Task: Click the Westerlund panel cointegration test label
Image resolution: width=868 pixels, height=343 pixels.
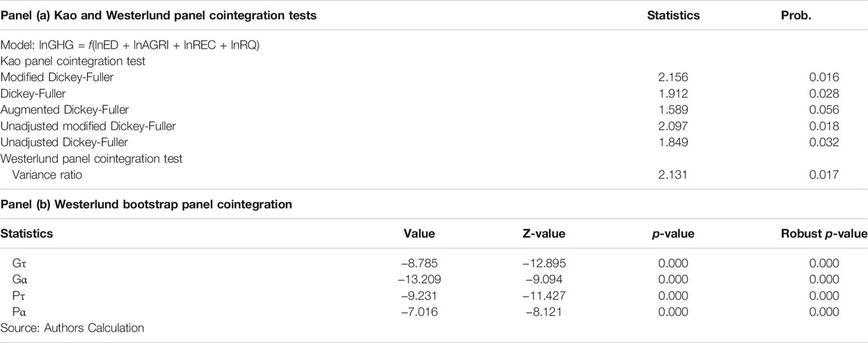Action: (91, 159)
